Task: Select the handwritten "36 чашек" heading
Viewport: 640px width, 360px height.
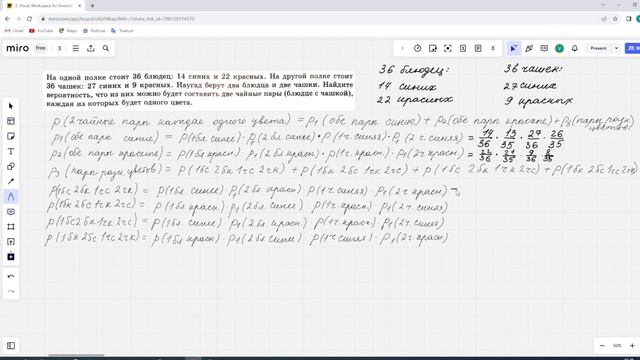Action: coord(533,69)
